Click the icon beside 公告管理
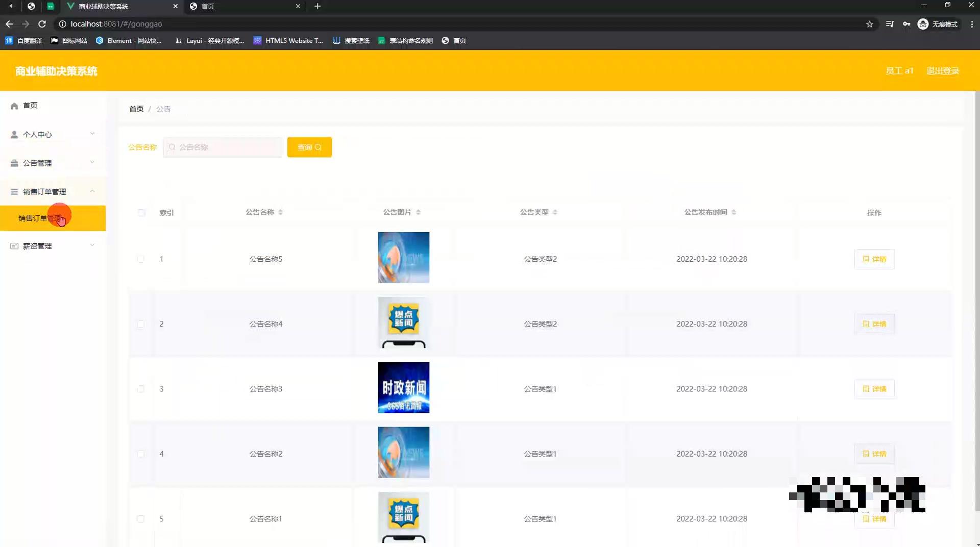 [14, 163]
